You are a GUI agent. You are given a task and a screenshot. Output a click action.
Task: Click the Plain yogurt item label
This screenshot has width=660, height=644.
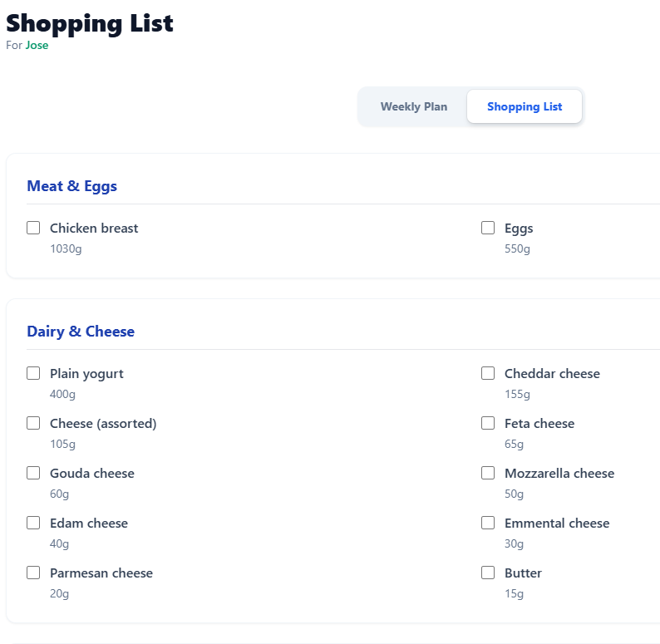86,374
